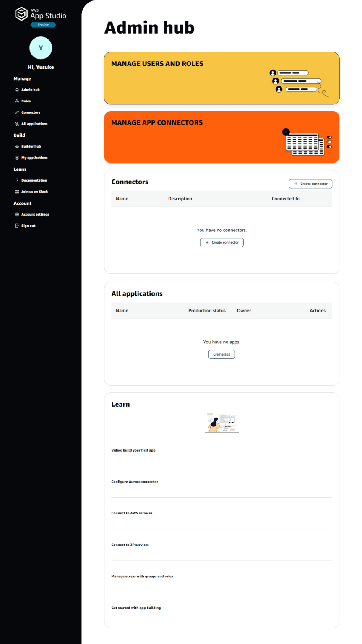Click Create connector in the Connectors panel header
Screen dimensions: 362x644
click(x=310, y=184)
